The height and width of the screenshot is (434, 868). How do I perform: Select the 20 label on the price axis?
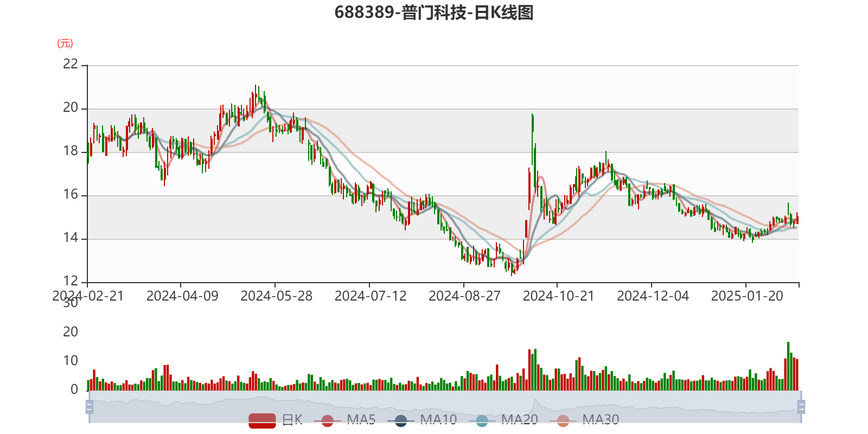coord(71,107)
